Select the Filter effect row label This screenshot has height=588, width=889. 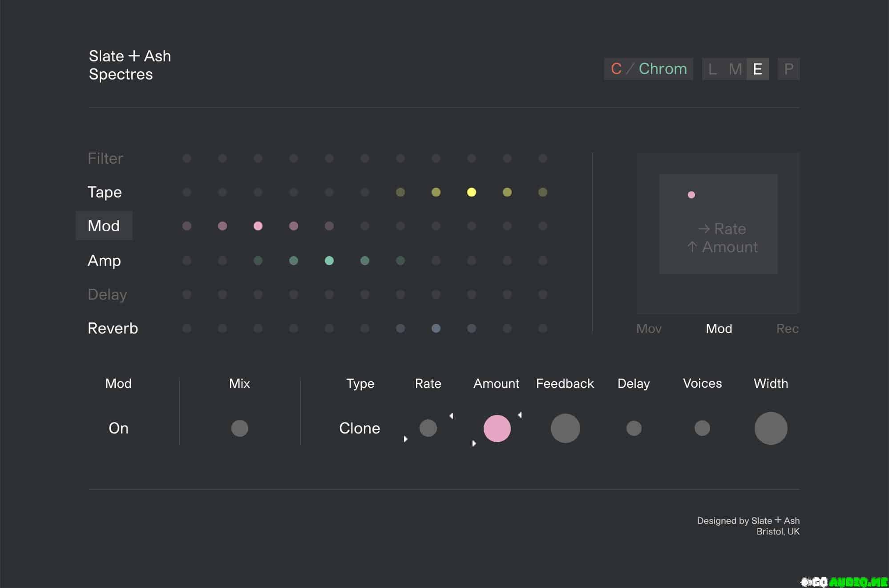(x=105, y=158)
